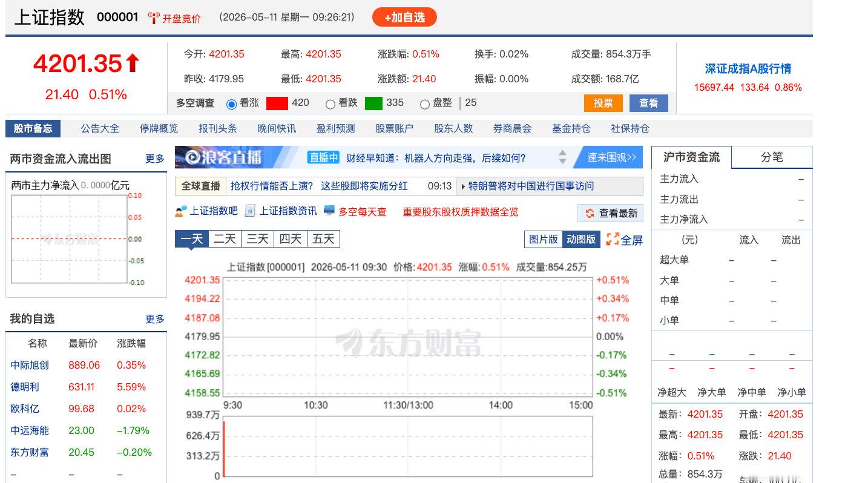Open 股市备忘 menu item
The width and height of the screenshot is (868, 483).
pyautogui.click(x=33, y=128)
